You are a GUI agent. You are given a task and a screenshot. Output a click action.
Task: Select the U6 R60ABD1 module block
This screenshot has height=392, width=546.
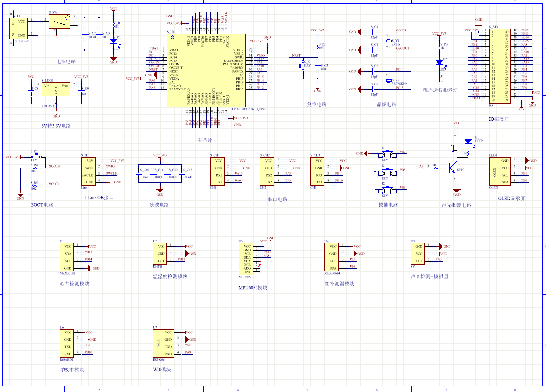[67, 343]
